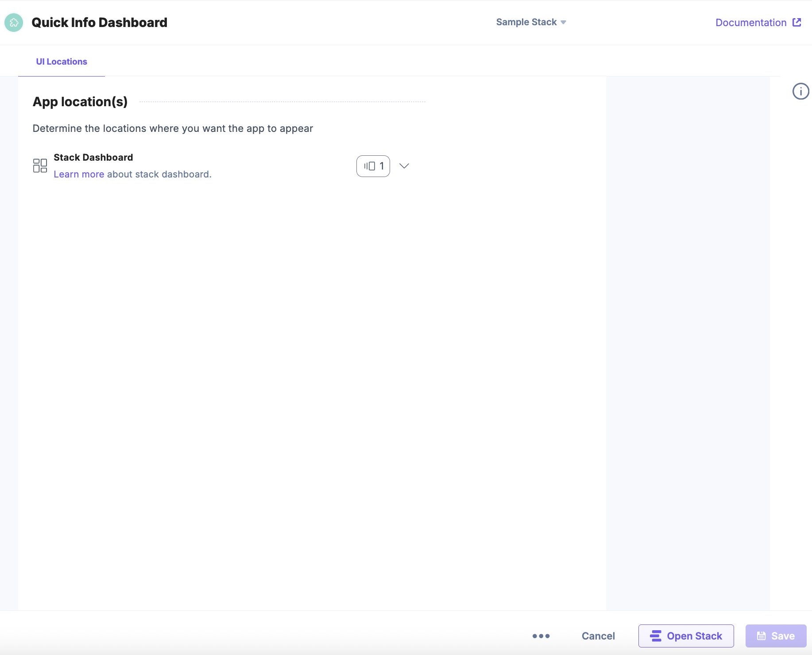Viewport: 812px width, 655px height.
Task: Click the info circle icon
Action: [800, 92]
